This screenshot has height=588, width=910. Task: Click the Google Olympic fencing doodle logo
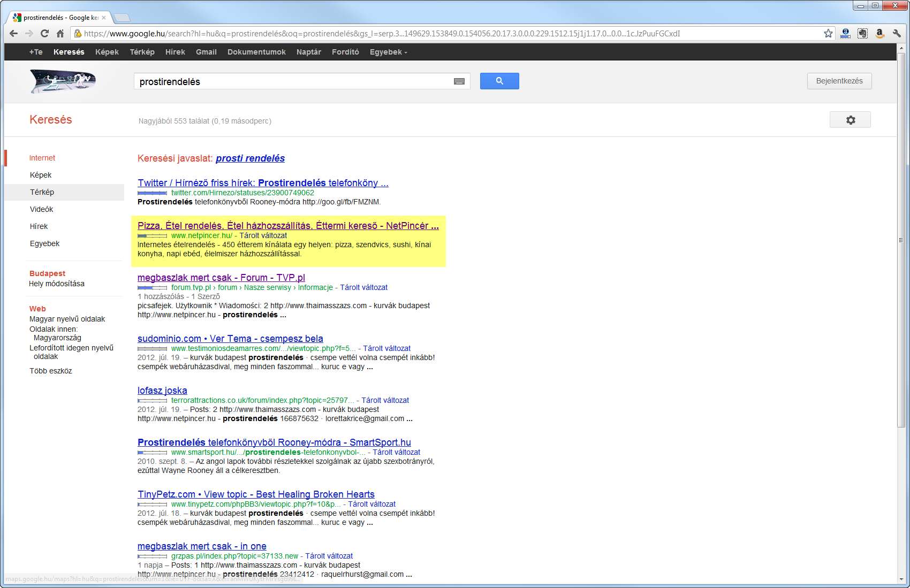coord(63,81)
